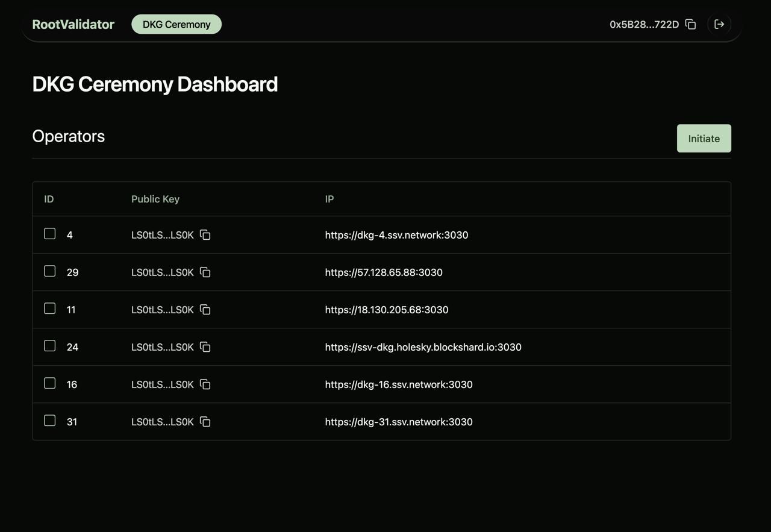Image resolution: width=771 pixels, height=532 pixels.
Task: Click public key text in operator 16 row
Action: [163, 384]
